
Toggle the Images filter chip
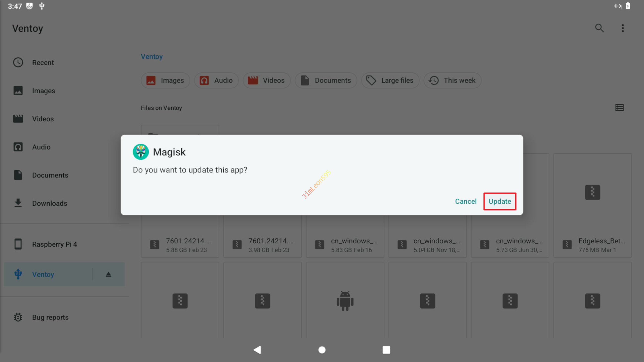pyautogui.click(x=165, y=80)
